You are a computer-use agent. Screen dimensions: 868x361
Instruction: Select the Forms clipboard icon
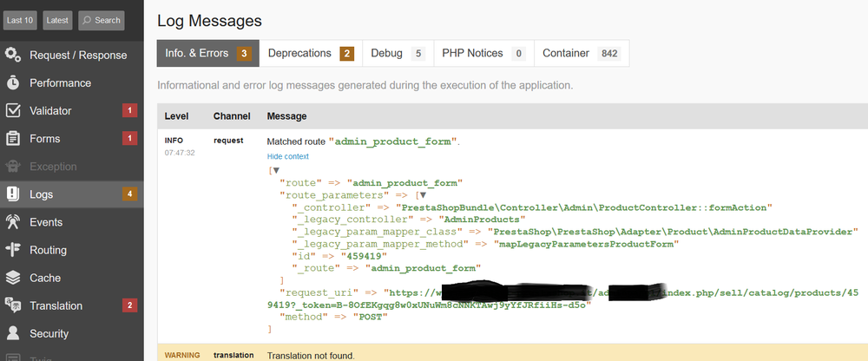13,139
